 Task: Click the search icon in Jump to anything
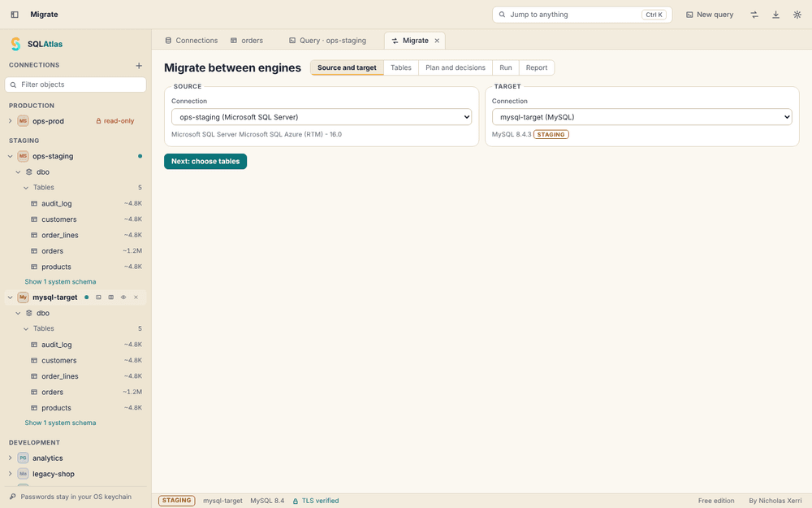pos(502,15)
